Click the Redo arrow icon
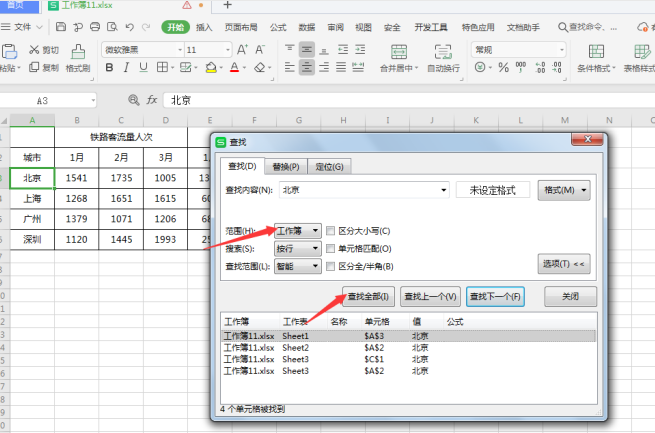The width and height of the screenshot is (655, 433). [x=146, y=27]
